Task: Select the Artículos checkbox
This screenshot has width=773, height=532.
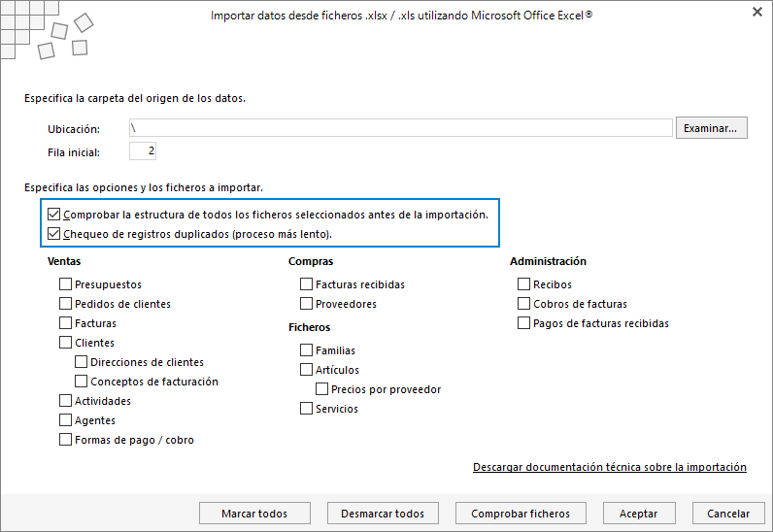Action: tap(306, 369)
